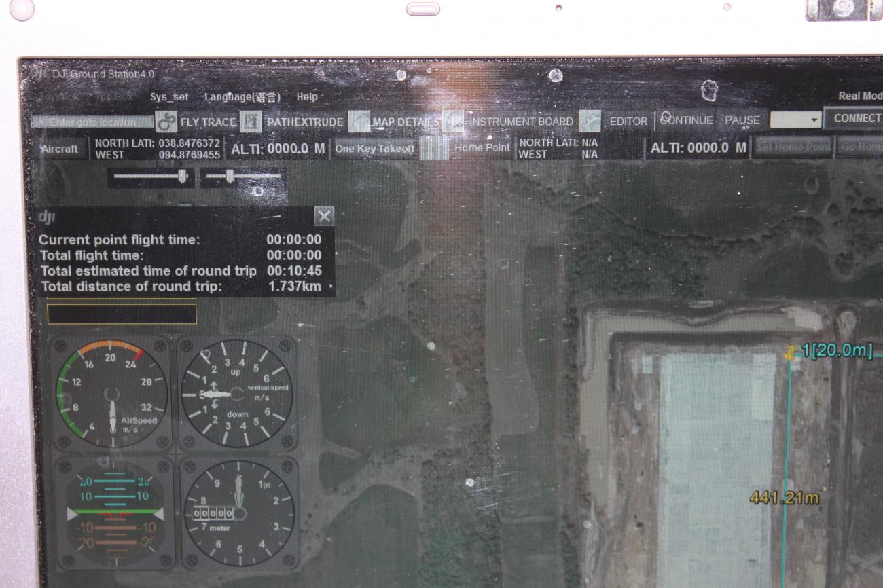Click the altimeter meter gauge
883x588 pixels.
pyautogui.click(x=238, y=513)
